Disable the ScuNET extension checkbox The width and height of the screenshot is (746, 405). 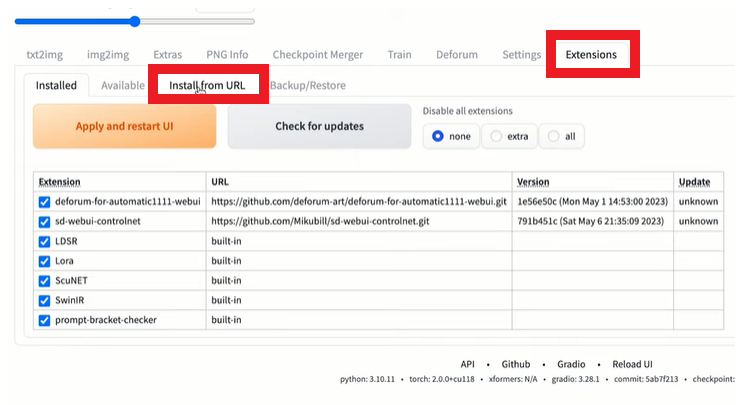pyautogui.click(x=44, y=281)
